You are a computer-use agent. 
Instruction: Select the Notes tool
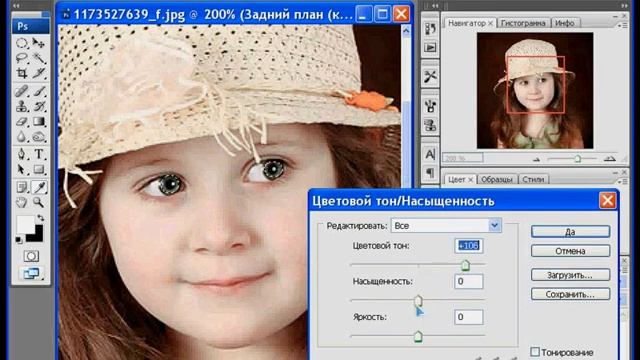point(22,187)
